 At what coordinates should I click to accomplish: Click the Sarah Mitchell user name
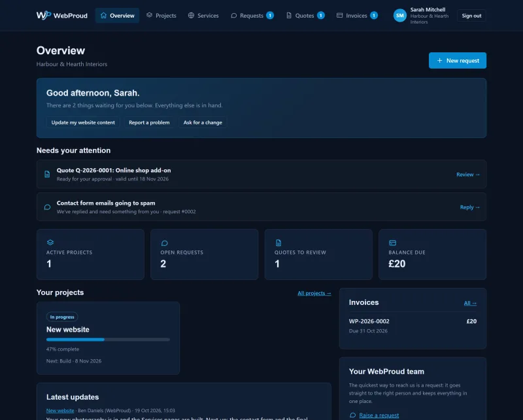coord(428,10)
